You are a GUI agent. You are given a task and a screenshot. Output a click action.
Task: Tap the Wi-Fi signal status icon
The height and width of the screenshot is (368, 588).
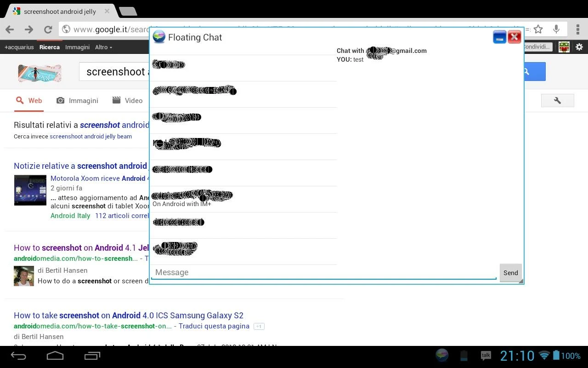tap(544, 356)
